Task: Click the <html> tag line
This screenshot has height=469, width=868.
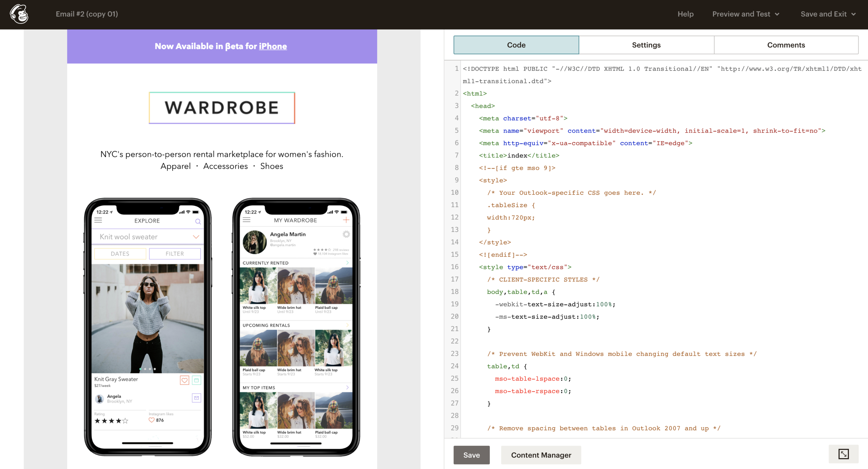Action: [x=475, y=93]
